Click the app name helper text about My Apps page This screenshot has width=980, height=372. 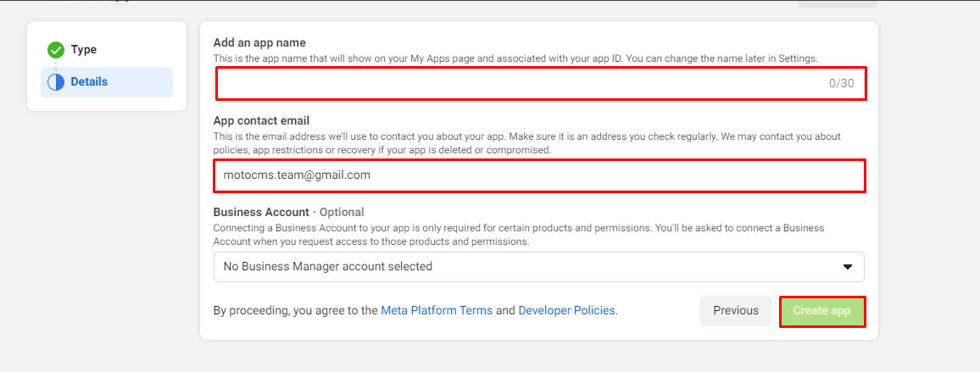tap(515, 58)
